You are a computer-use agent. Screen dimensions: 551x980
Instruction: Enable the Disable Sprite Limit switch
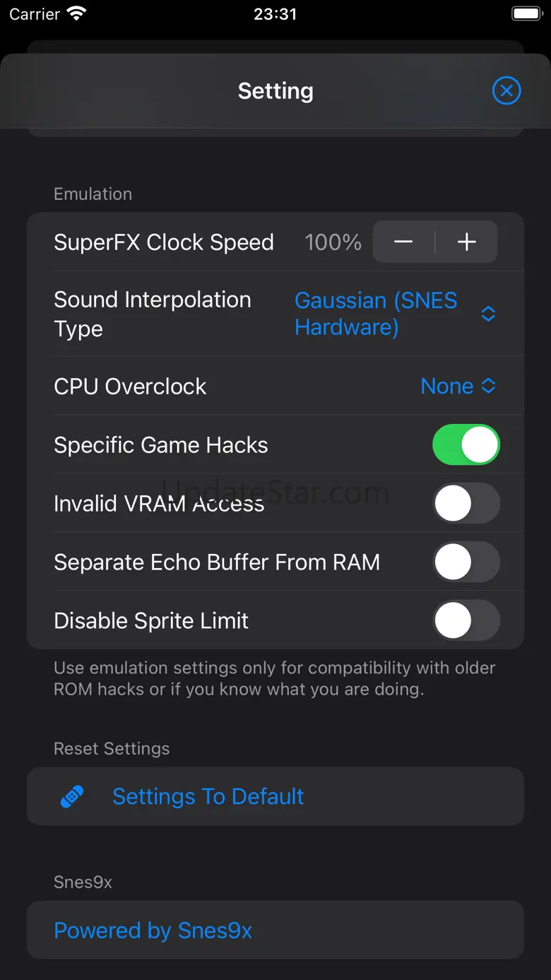pos(466,621)
